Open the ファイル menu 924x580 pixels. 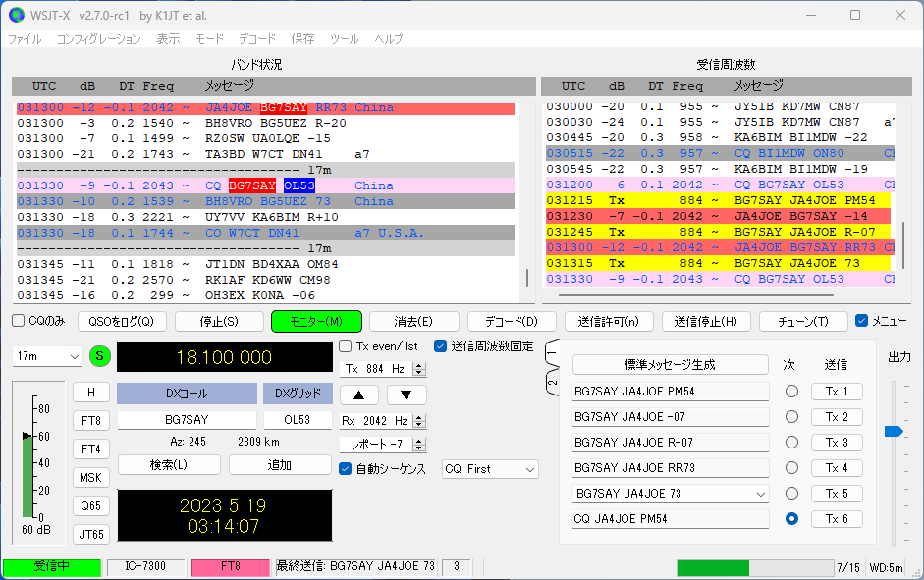pyautogui.click(x=25, y=39)
